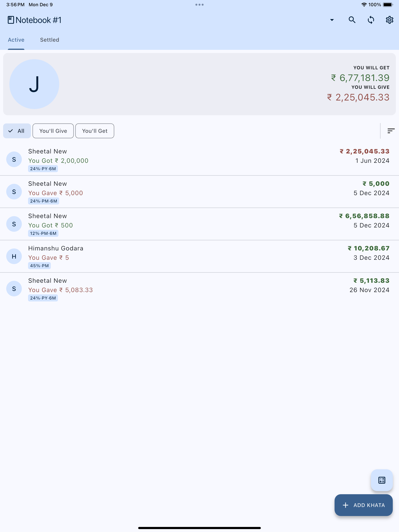
Task: Tap the large J profile avatar
Action: coord(34,84)
